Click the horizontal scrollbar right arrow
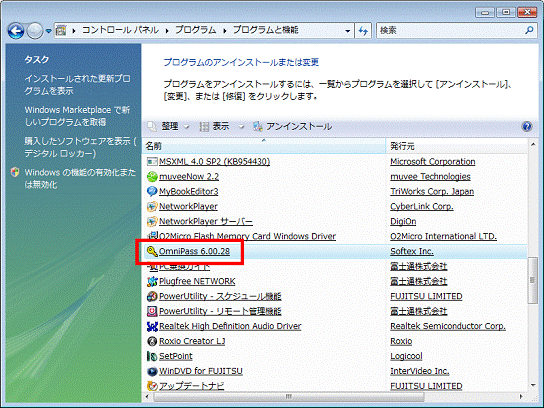This screenshot has width=544, height=408. [521, 396]
